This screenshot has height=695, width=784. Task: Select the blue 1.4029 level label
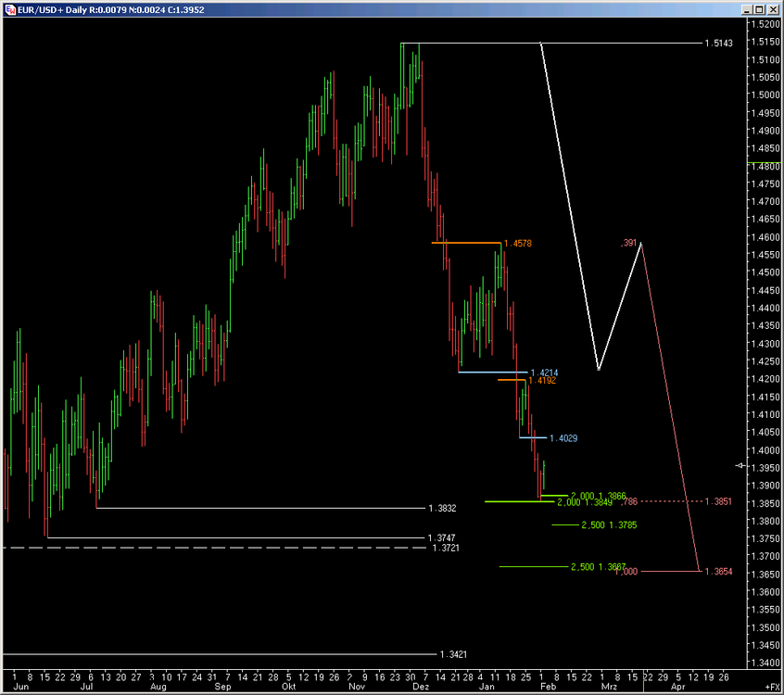click(563, 438)
